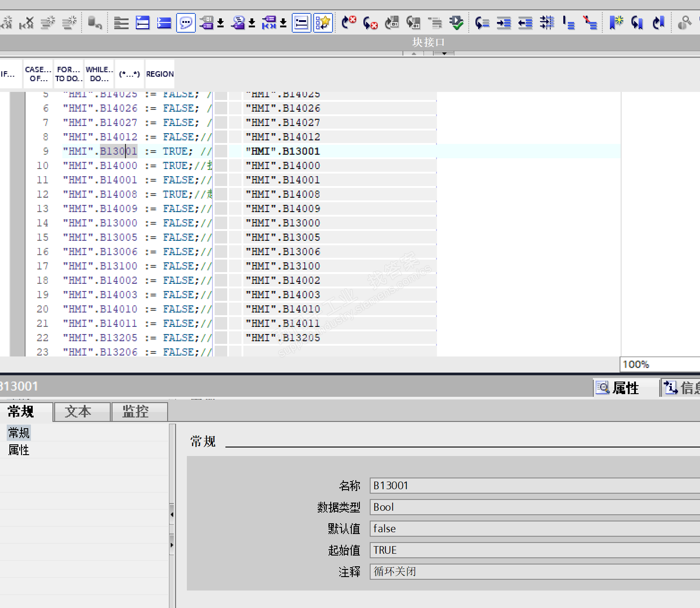Open dropdown next to absolute/symbolic operands icon
The height and width of the screenshot is (608, 700).
(220, 23)
